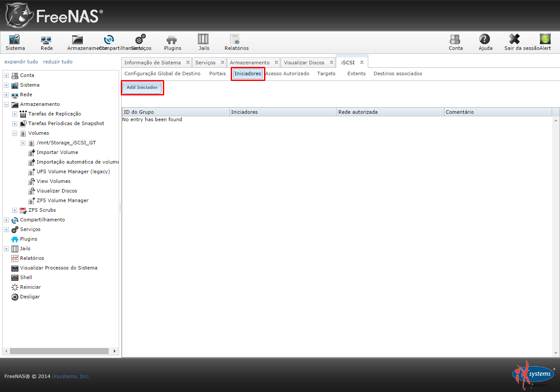Expand the ZFS Scrubs tree node
560x392 pixels.
[15, 210]
